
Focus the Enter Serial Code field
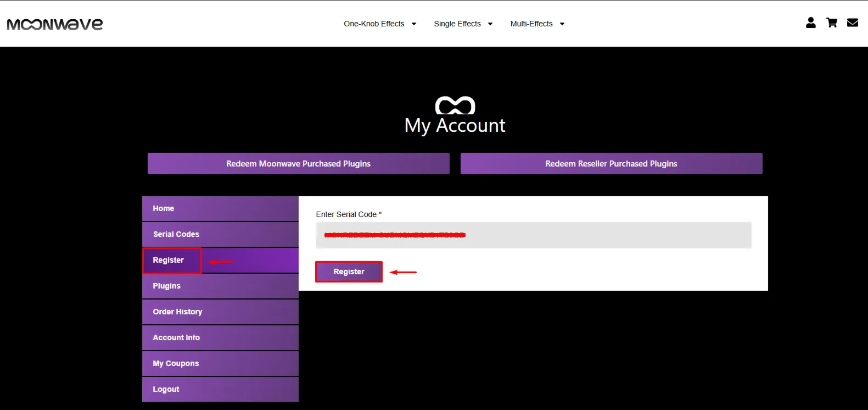click(x=534, y=235)
